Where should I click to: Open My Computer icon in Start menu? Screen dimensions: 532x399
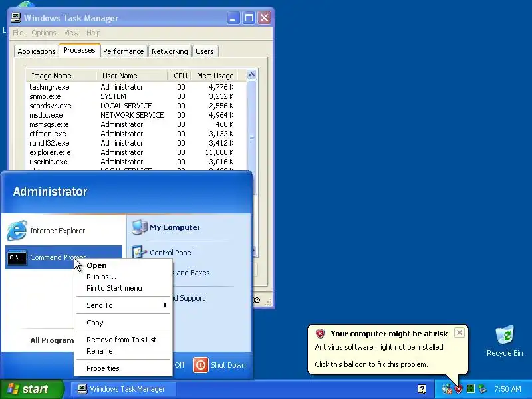click(139, 227)
